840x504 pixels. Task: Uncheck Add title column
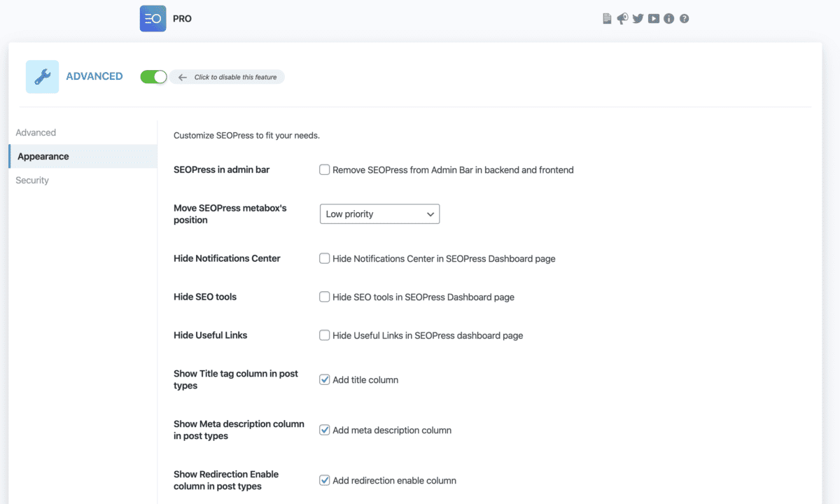(x=325, y=379)
